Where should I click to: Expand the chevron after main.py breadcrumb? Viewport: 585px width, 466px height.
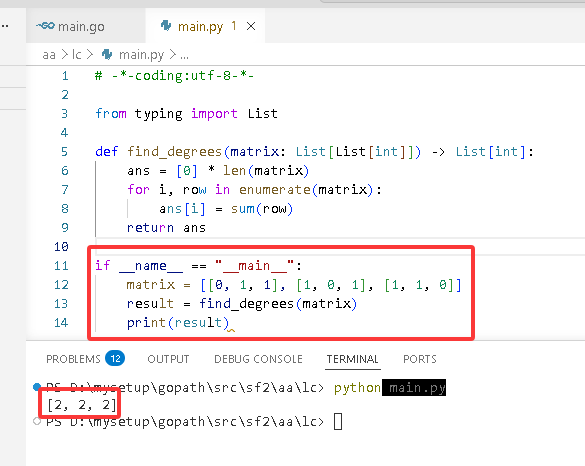(172, 55)
